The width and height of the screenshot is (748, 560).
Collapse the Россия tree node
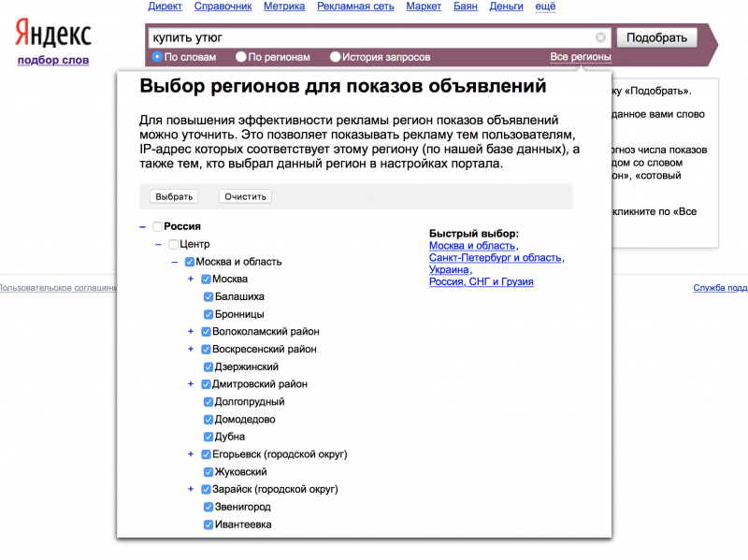click(142, 226)
